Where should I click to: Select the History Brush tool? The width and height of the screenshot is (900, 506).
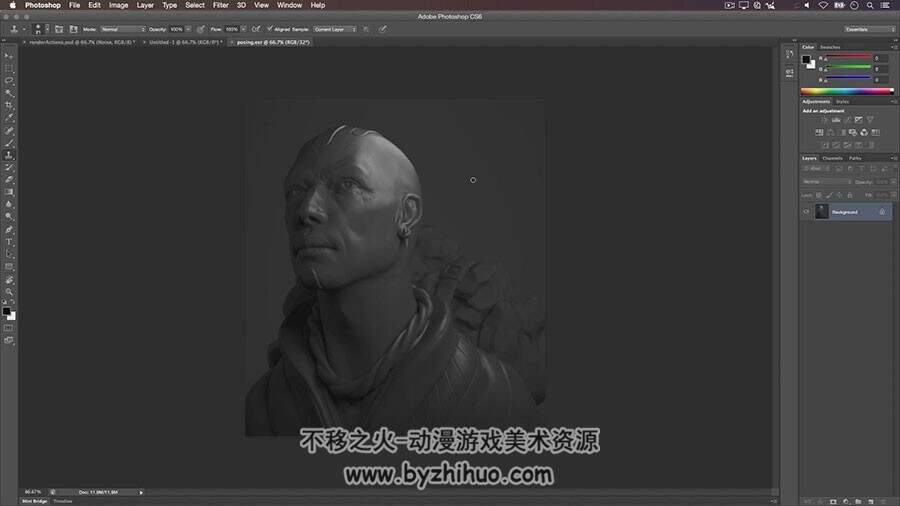9,168
